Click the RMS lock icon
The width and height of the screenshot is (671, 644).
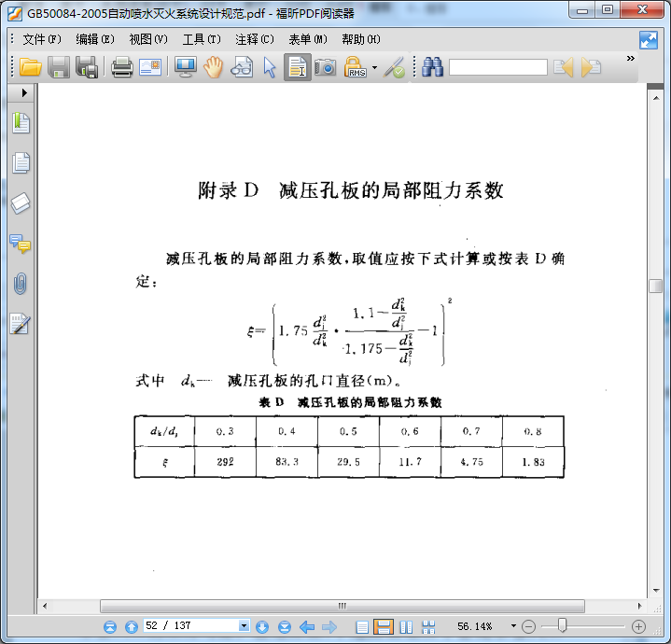coord(355,67)
